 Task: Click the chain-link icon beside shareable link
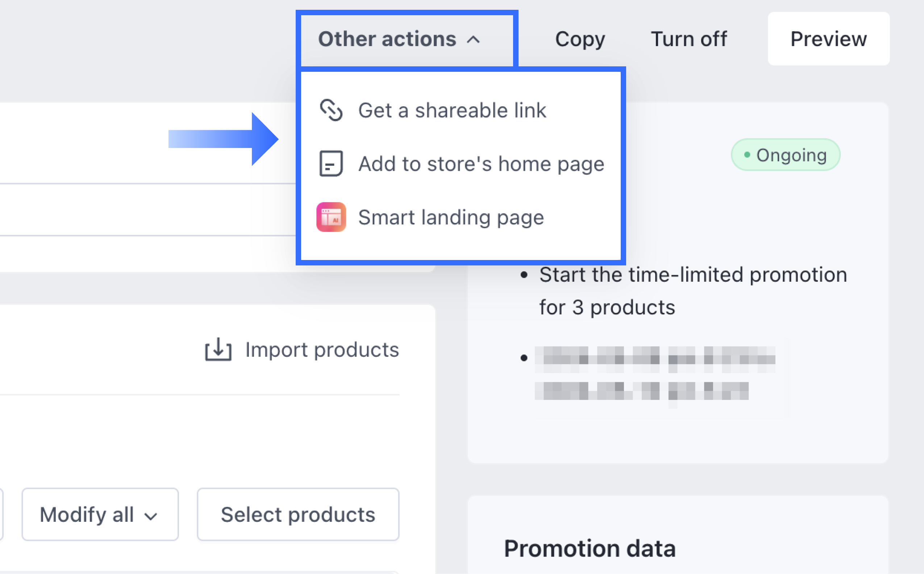point(331,110)
